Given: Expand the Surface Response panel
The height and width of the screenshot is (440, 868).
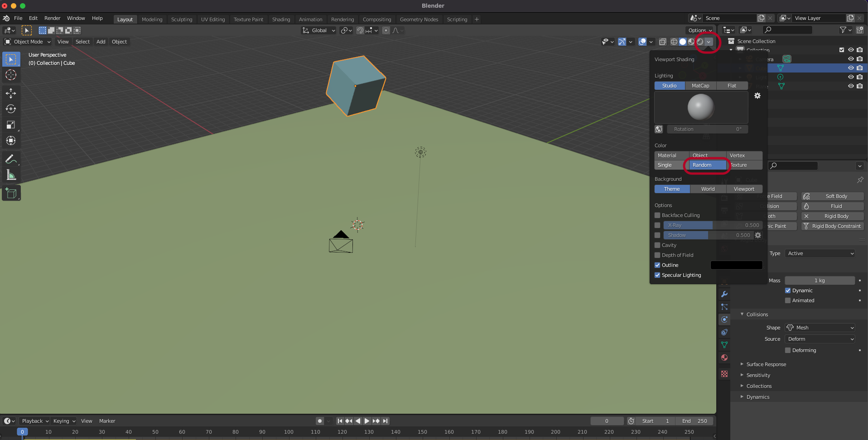Looking at the screenshot, I should pyautogui.click(x=766, y=364).
